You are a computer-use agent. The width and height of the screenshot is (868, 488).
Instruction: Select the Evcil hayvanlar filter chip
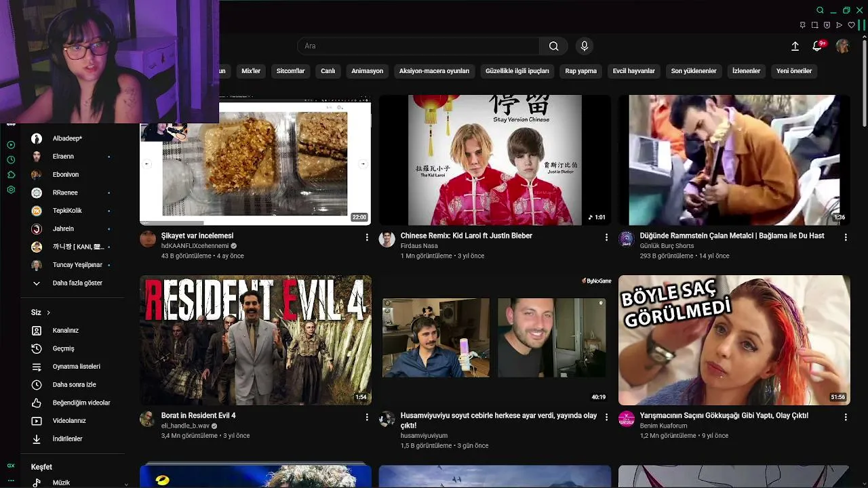(634, 71)
